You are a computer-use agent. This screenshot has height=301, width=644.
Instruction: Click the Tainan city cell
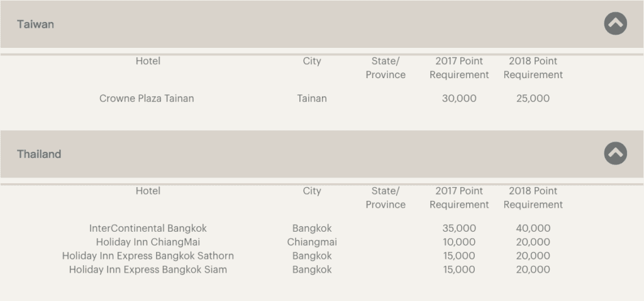click(312, 98)
